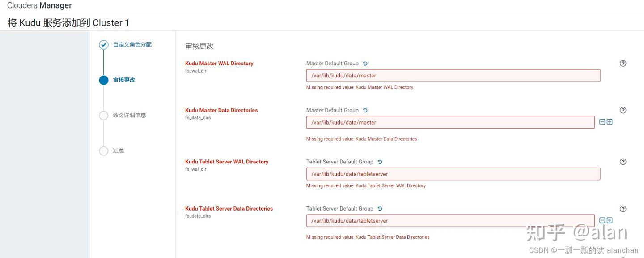Reset Kudu Tablet Server Data Directories value
Viewport: 644px width, 258px height.
click(x=380, y=208)
